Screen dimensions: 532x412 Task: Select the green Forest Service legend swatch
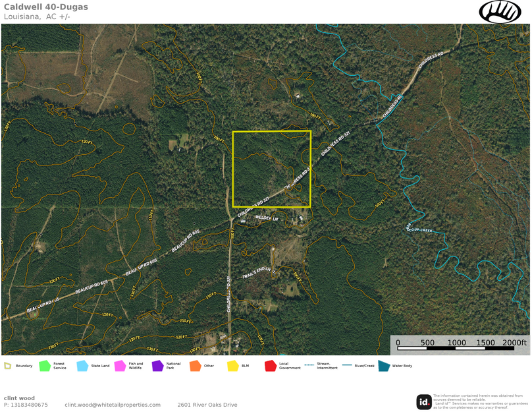[45, 365]
